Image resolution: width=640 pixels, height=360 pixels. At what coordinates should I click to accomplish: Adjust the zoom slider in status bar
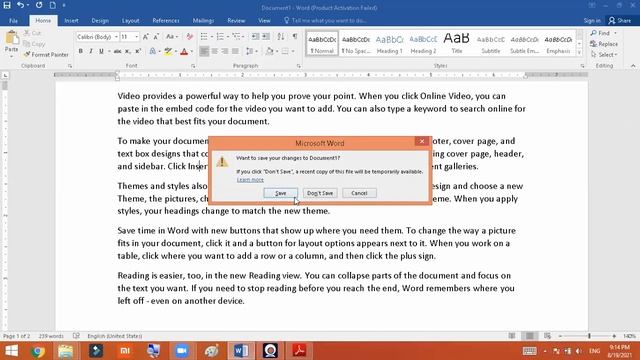coord(589,336)
